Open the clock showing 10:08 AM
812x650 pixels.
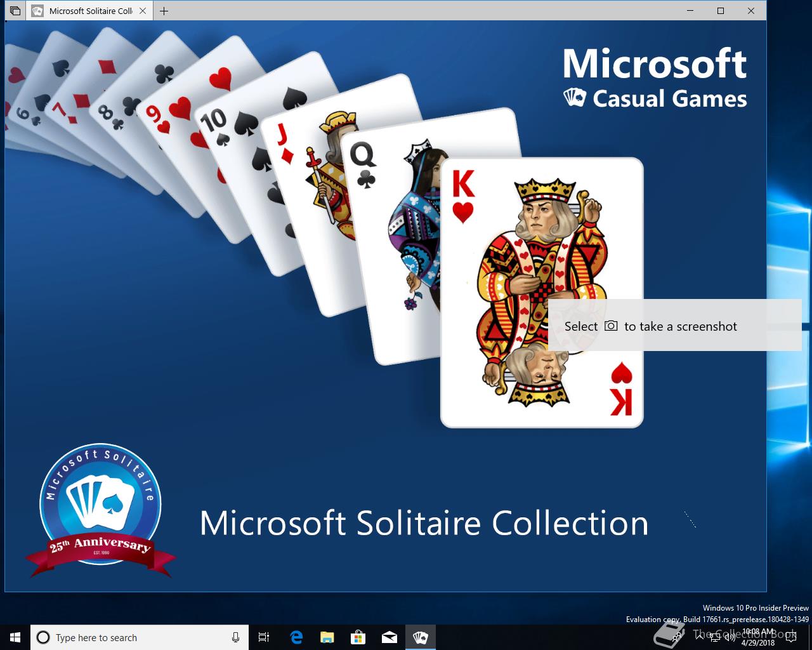coord(758,637)
